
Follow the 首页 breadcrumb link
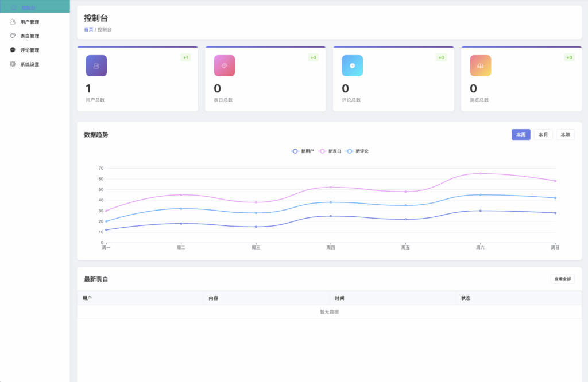coord(88,29)
